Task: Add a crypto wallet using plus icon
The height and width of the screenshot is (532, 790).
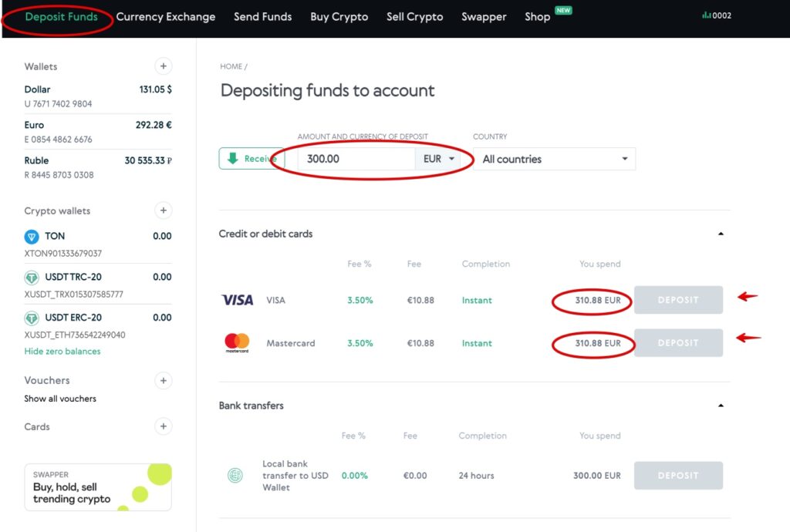Action: [x=163, y=210]
